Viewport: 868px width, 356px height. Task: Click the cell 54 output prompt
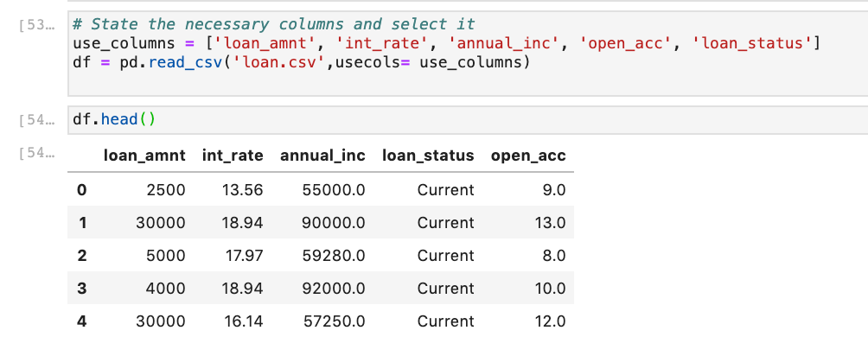37,153
